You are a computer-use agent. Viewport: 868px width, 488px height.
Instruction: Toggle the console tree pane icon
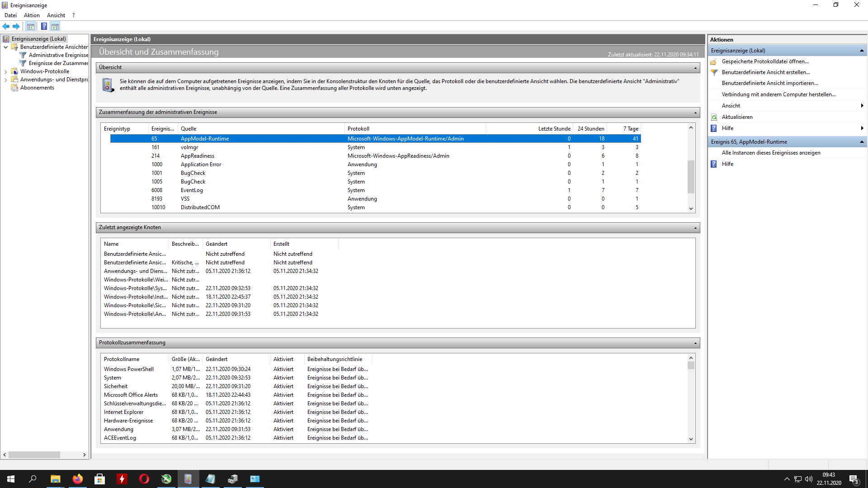point(30,26)
